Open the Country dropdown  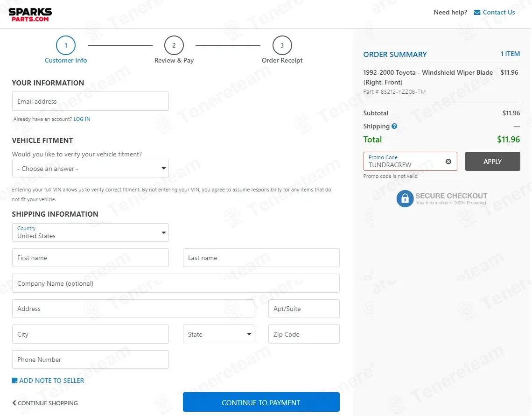point(90,233)
